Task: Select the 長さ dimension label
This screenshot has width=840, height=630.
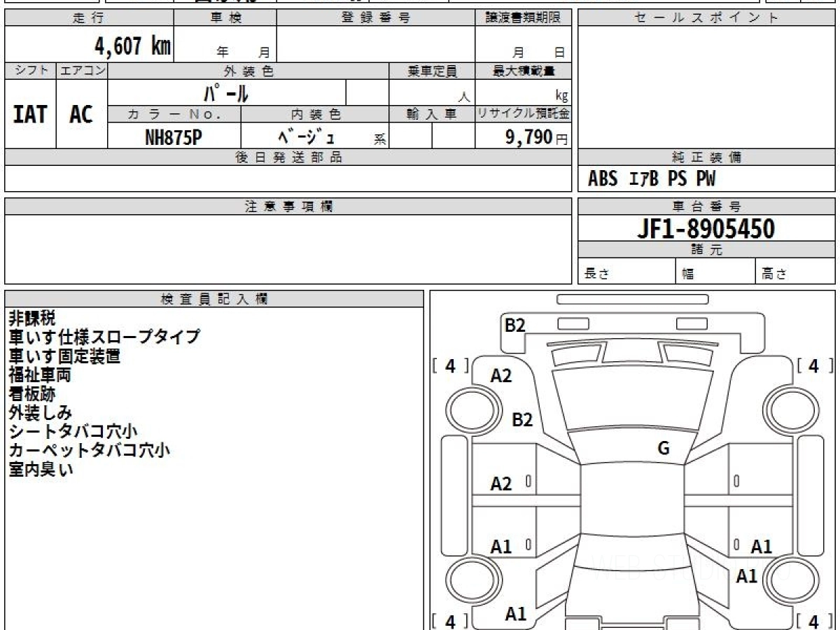Action: 596,274
